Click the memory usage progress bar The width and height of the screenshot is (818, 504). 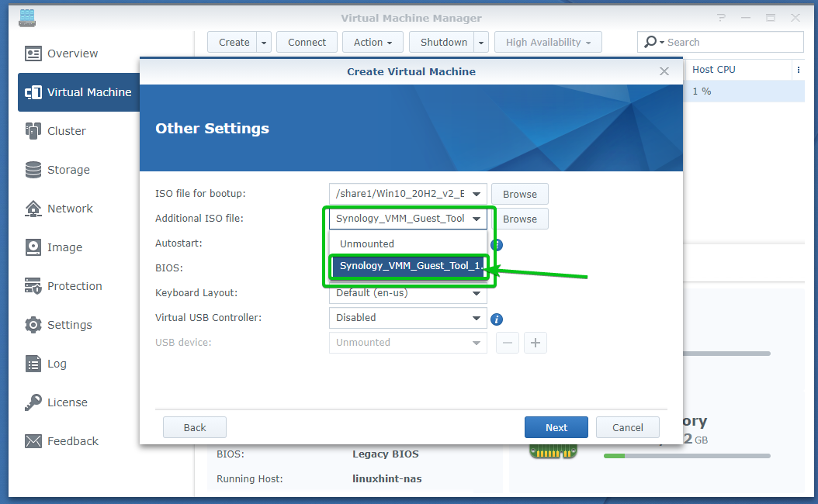point(687,456)
